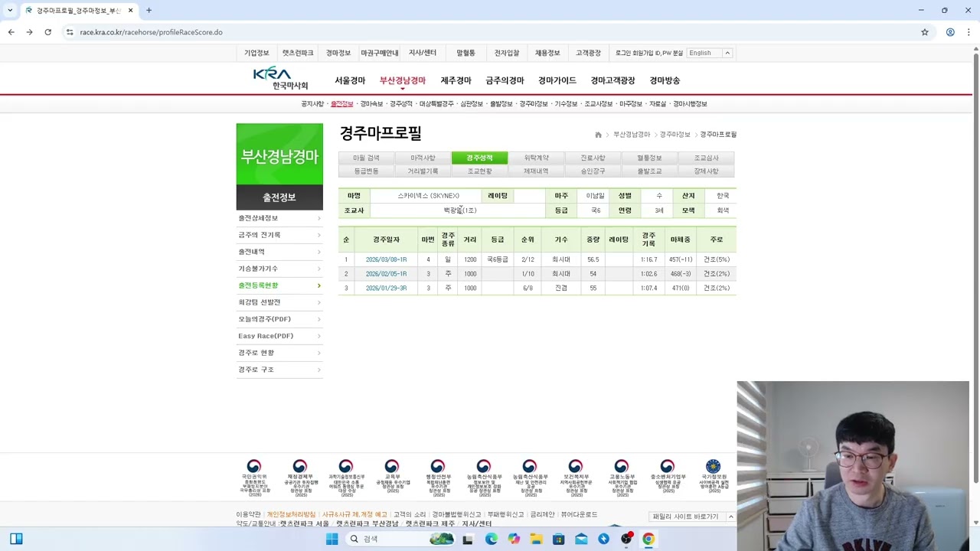Screen dimensions: 980x551
Task: Open Mail app from taskbar
Action: click(x=581, y=539)
